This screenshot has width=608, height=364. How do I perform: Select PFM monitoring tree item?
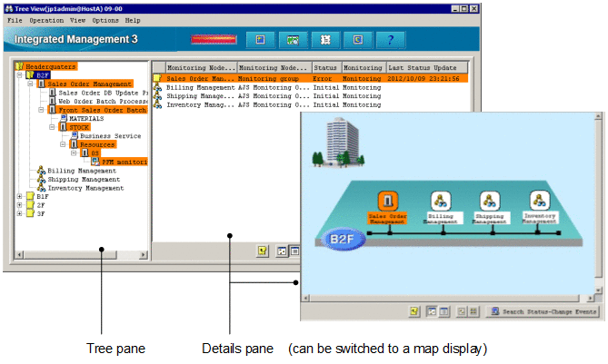click(x=125, y=162)
